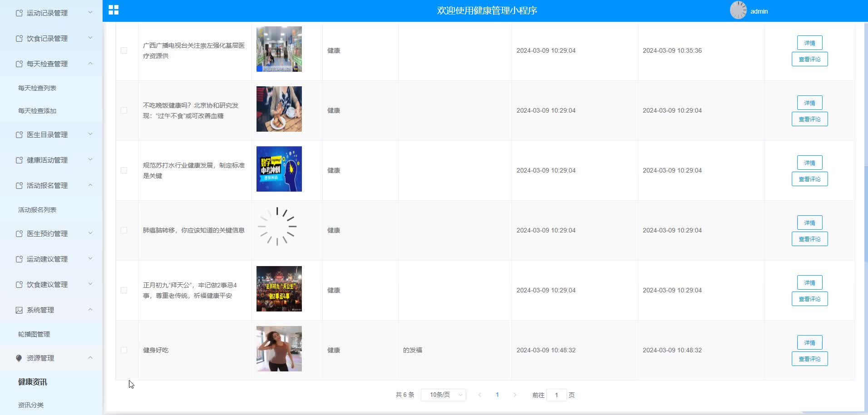Screen dimensions: 868x415
Task: Select checkbox for 健身好吃 row
Action: (x=124, y=350)
